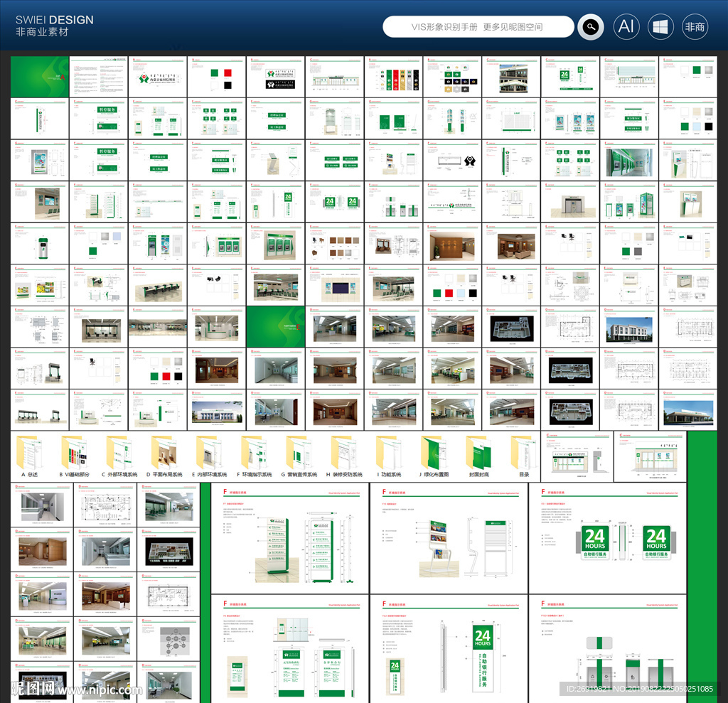Click the 非商业素材 subtitle text
This screenshot has width=728, height=703.
(x=42, y=32)
